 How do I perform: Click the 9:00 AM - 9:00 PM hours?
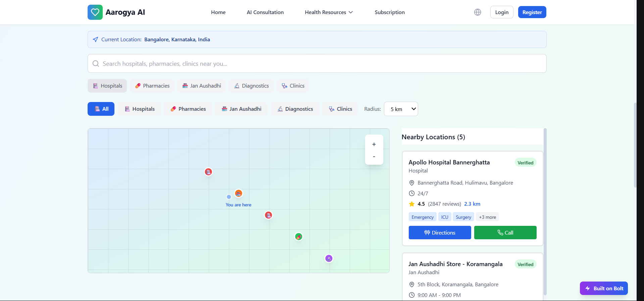(x=439, y=295)
